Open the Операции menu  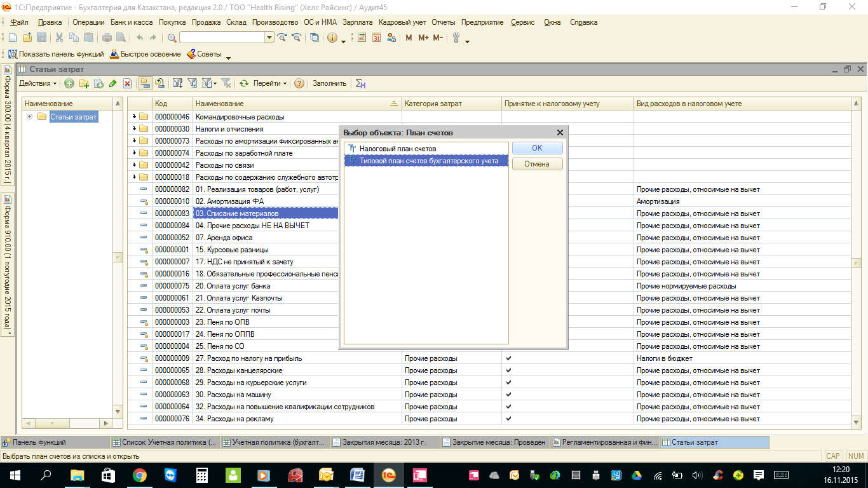point(88,22)
